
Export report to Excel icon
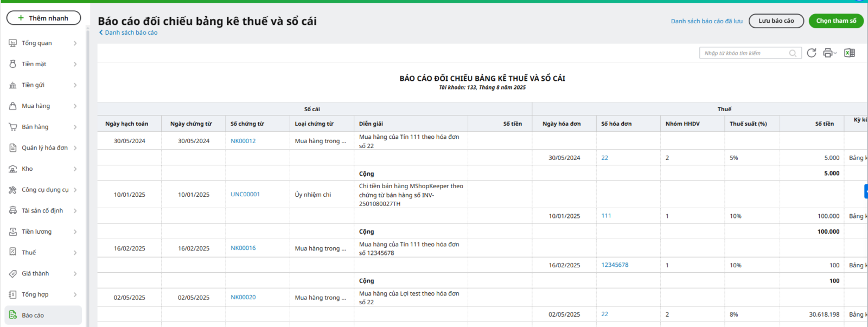[x=850, y=53]
